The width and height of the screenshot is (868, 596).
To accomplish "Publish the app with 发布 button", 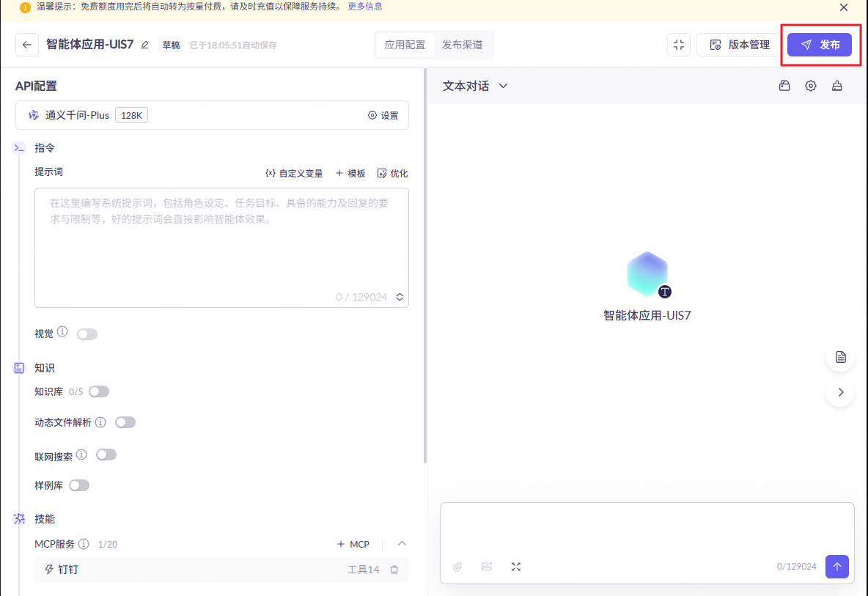I will click(820, 45).
